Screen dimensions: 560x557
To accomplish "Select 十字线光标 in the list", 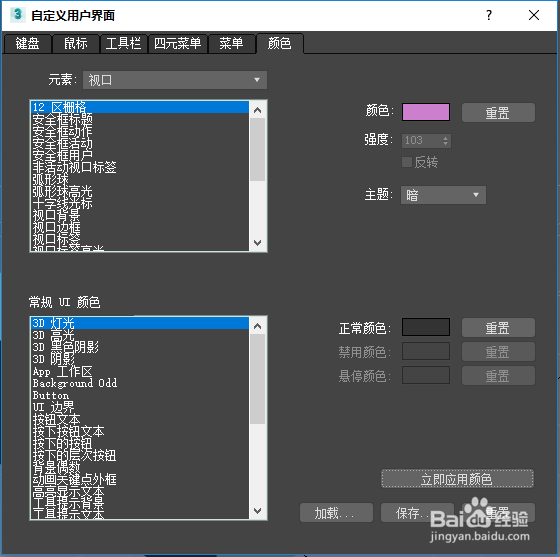I will coord(140,203).
